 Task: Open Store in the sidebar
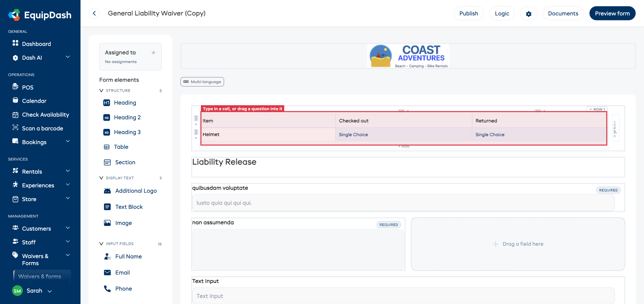click(29, 199)
